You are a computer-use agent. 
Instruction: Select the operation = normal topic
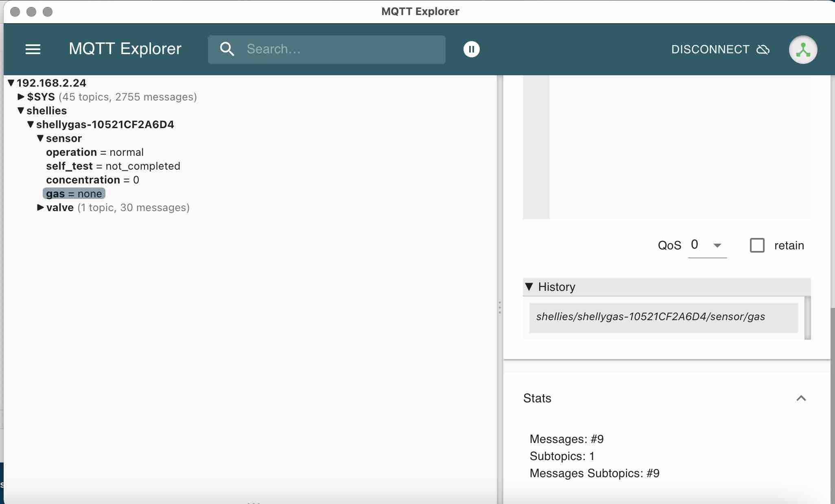[95, 152]
